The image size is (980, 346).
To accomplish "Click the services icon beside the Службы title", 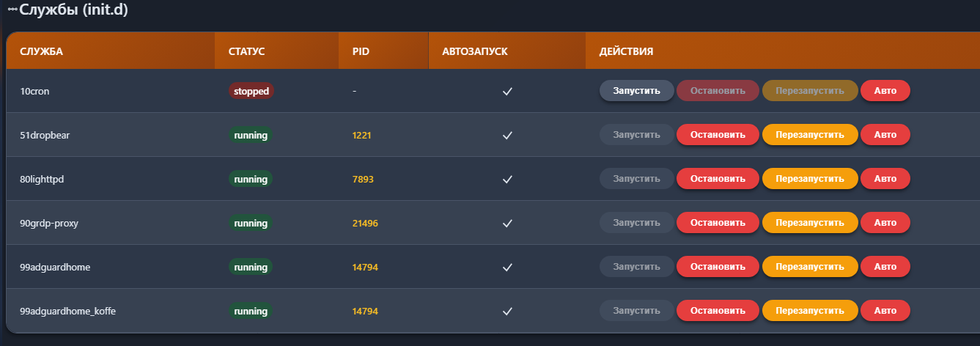I will (x=12, y=11).
